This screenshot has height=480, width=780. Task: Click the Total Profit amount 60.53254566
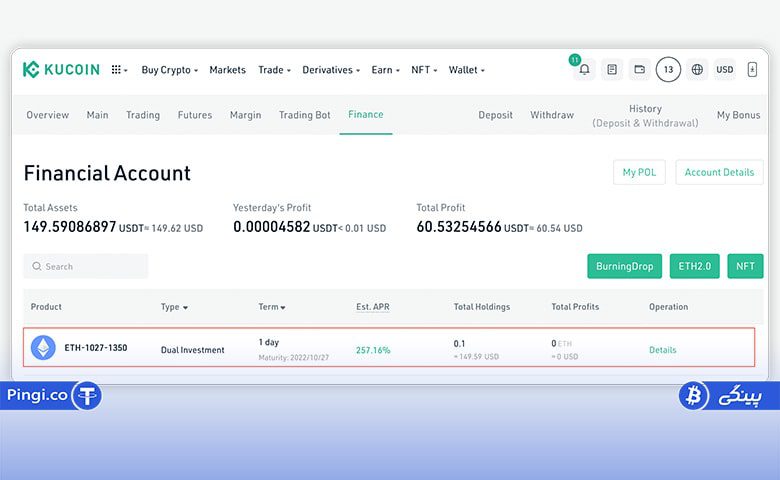459,227
